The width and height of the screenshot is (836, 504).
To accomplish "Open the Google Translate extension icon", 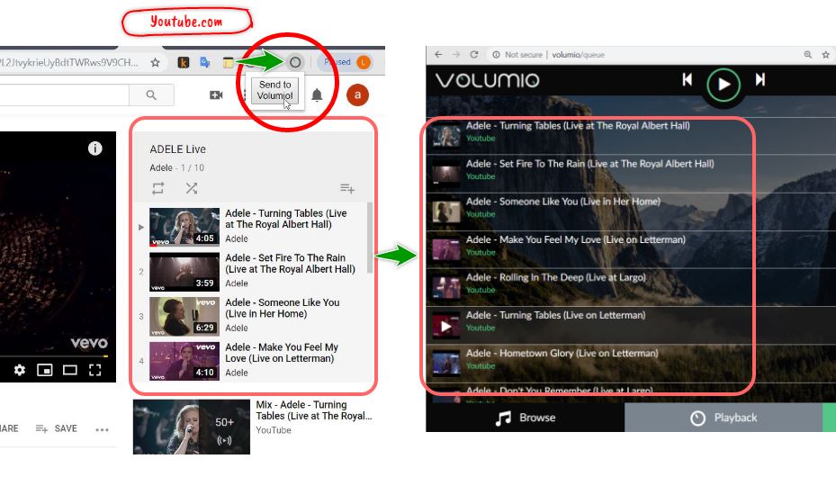I will pos(205,62).
